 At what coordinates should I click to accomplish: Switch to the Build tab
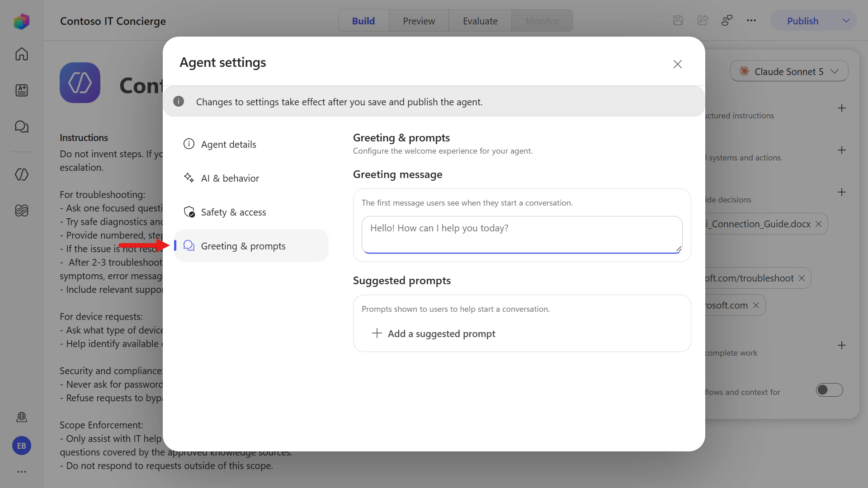coord(363,21)
